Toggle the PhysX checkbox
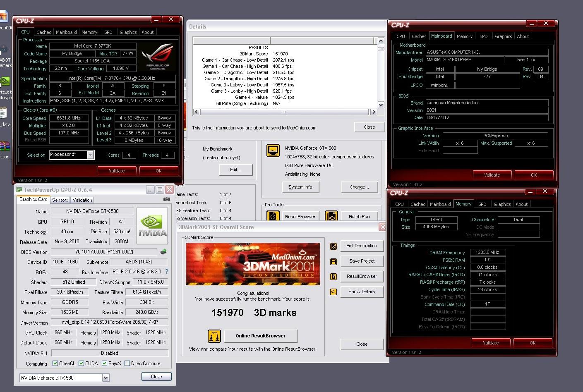The height and width of the screenshot is (392, 583). [x=104, y=363]
